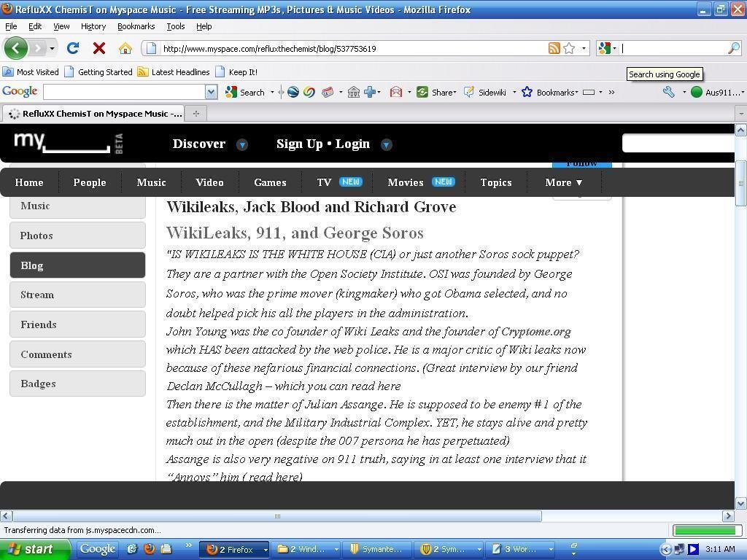Click the Gmail envelope toolbar icon
The image size is (747, 560).
[396, 93]
